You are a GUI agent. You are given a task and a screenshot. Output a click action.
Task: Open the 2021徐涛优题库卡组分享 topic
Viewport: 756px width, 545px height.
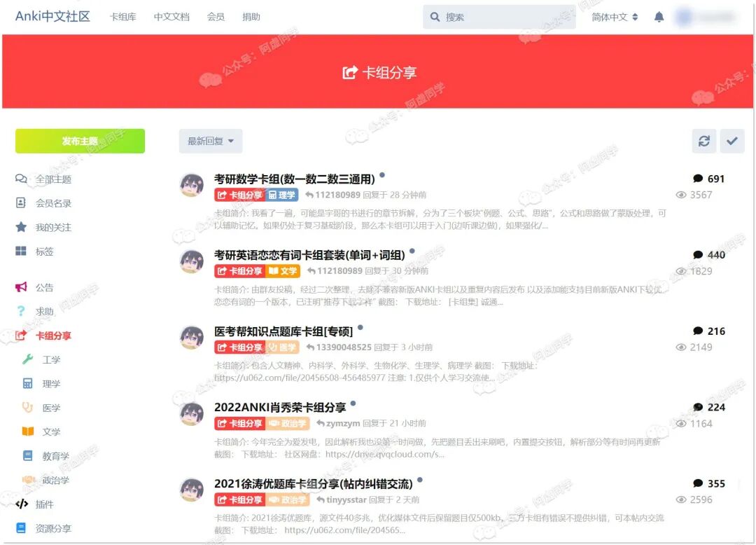click(x=314, y=484)
